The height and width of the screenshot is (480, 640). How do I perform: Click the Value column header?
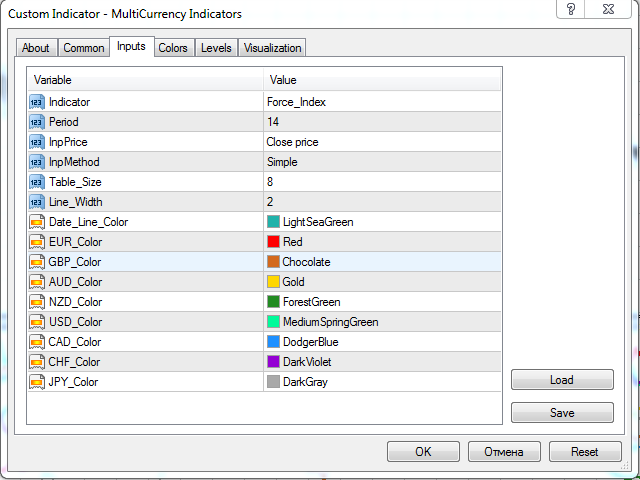coord(382,80)
